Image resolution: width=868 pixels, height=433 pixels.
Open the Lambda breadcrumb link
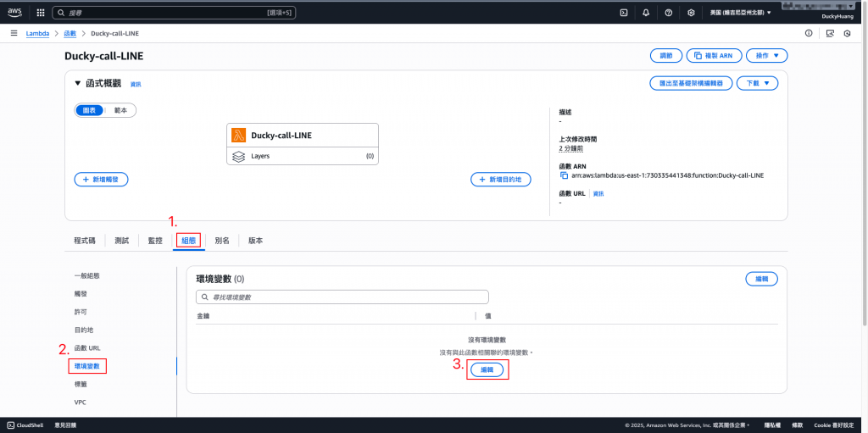coord(37,33)
